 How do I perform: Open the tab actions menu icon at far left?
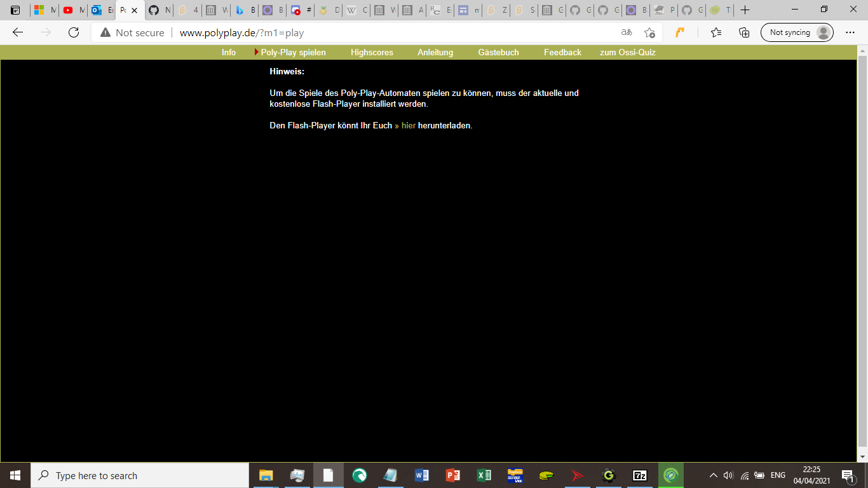[15, 10]
